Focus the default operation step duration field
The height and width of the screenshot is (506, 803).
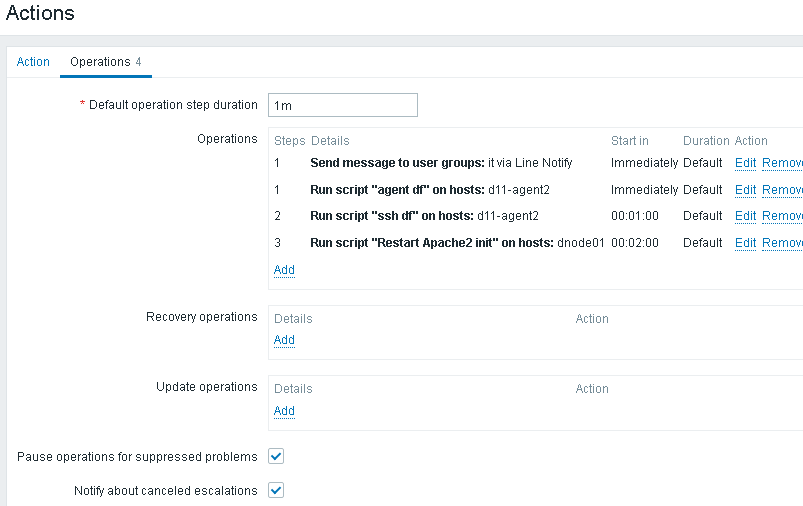pos(342,105)
